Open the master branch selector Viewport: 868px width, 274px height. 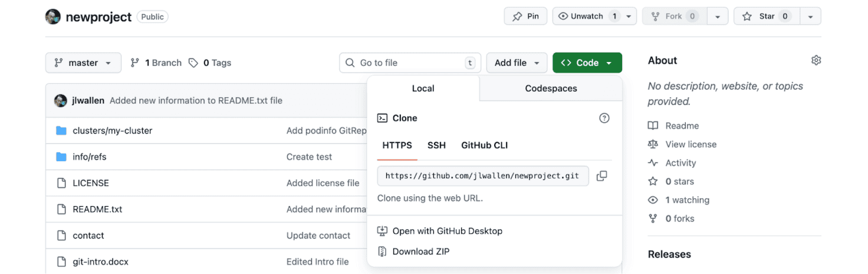83,63
